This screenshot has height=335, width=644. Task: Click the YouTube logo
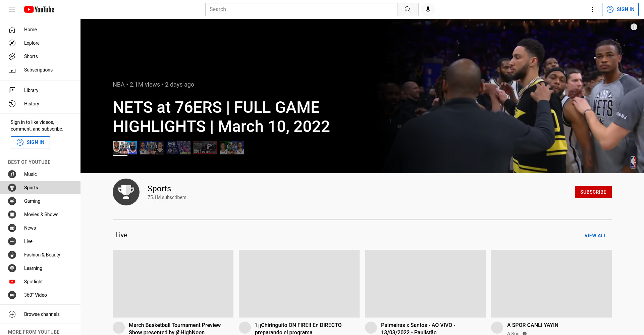click(39, 9)
